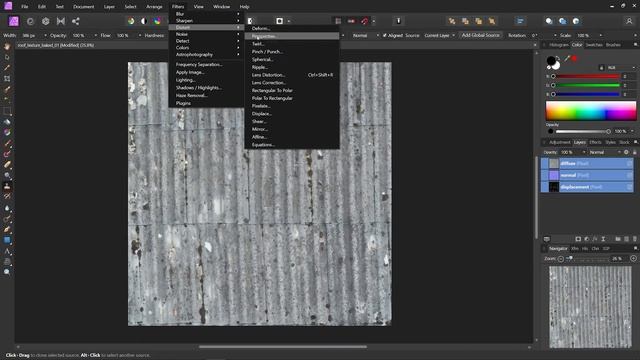The height and width of the screenshot is (360, 640).
Task: Open the Flow value dropdown
Action: [140, 36]
